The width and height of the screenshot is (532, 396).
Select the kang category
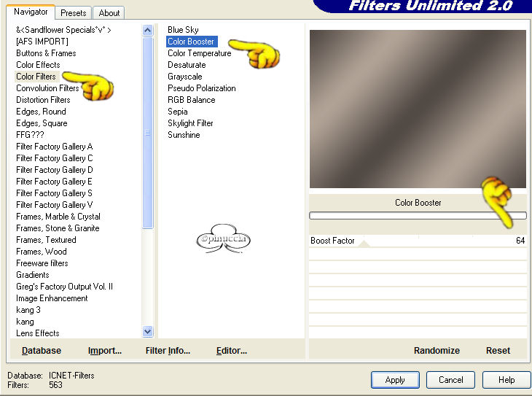tap(25, 322)
